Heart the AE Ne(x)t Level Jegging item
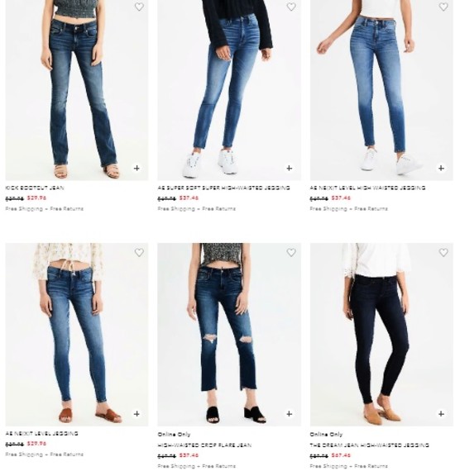Screen dimensions: 455x476 tap(139, 252)
